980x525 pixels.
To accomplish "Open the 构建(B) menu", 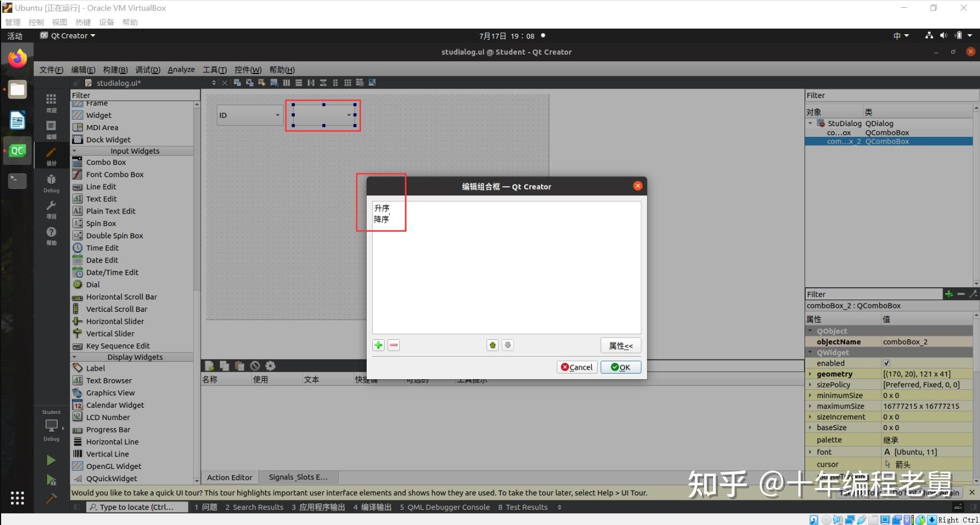I will coord(115,70).
